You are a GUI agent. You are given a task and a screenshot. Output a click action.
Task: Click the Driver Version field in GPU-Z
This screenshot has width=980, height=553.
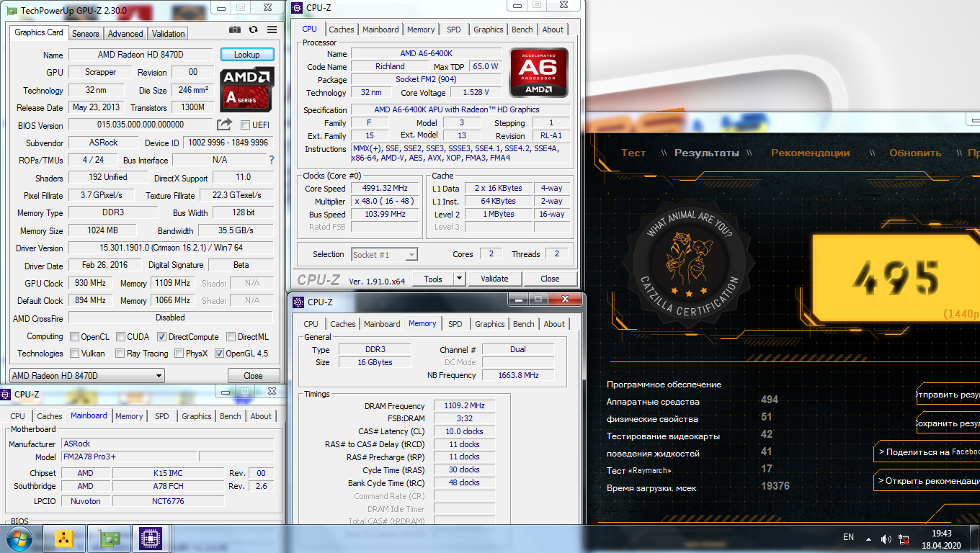coord(171,248)
